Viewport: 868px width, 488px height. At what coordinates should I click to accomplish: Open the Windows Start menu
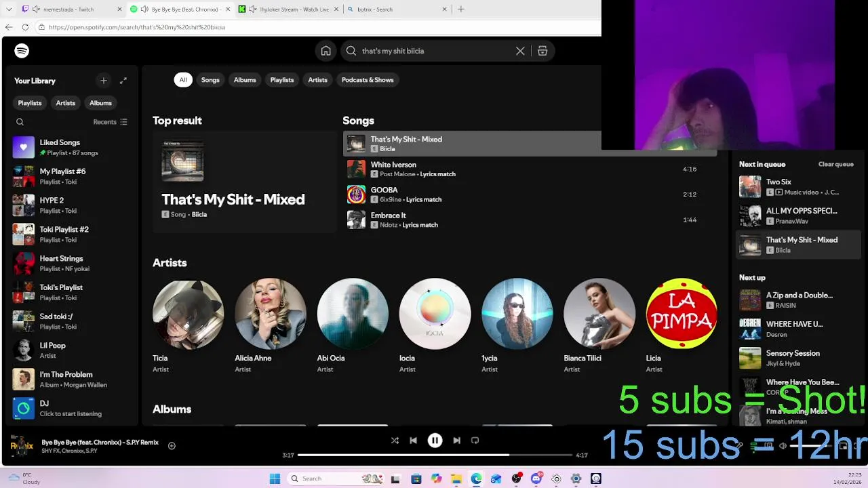point(275,479)
